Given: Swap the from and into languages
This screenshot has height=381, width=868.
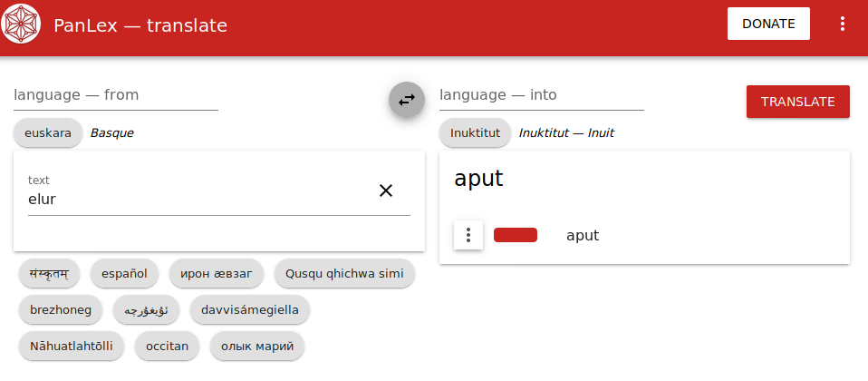Looking at the screenshot, I should coord(407,100).
